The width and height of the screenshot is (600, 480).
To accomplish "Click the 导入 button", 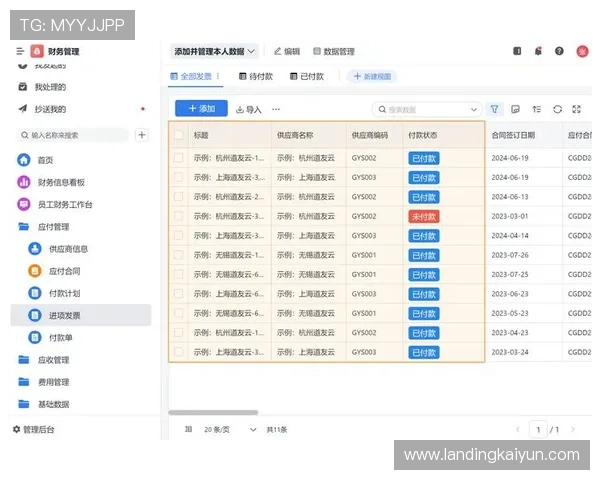I will (248, 109).
